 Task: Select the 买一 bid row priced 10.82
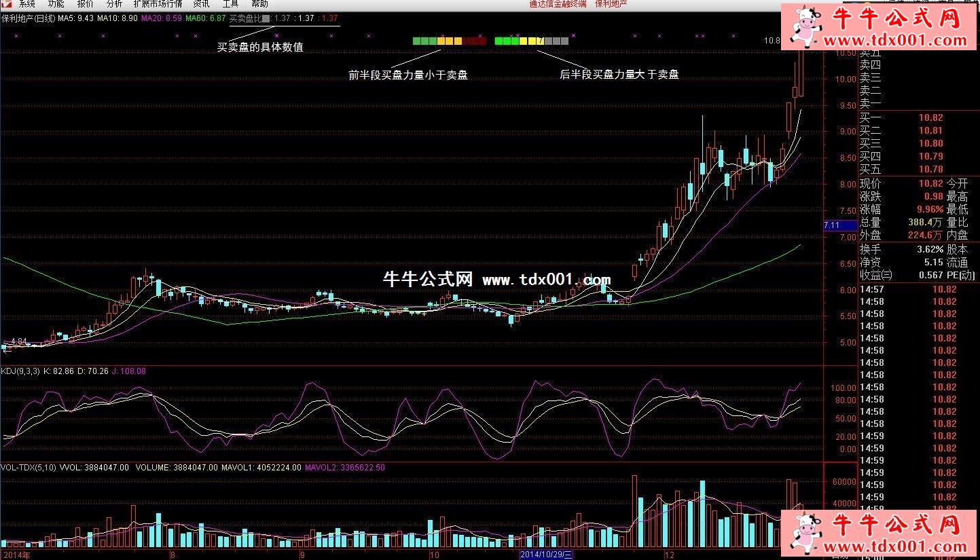(902, 117)
